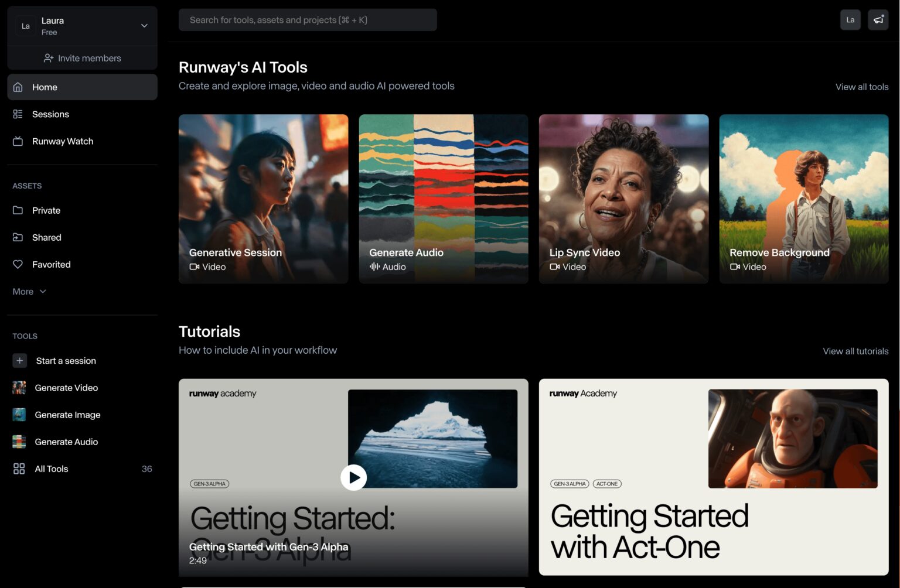Click the Private folder icon
The image size is (900, 588).
[x=18, y=210]
